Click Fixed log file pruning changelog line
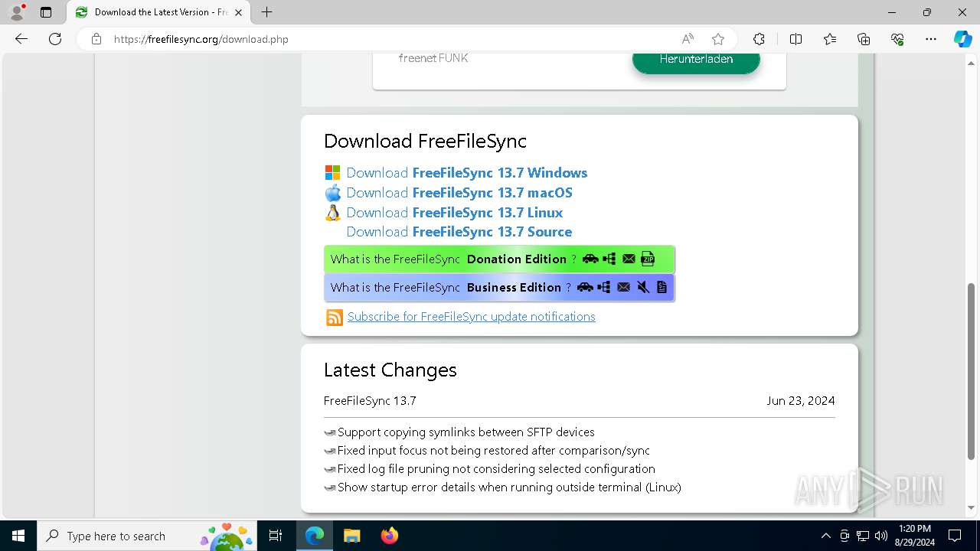The height and width of the screenshot is (551, 980). pos(496,469)
